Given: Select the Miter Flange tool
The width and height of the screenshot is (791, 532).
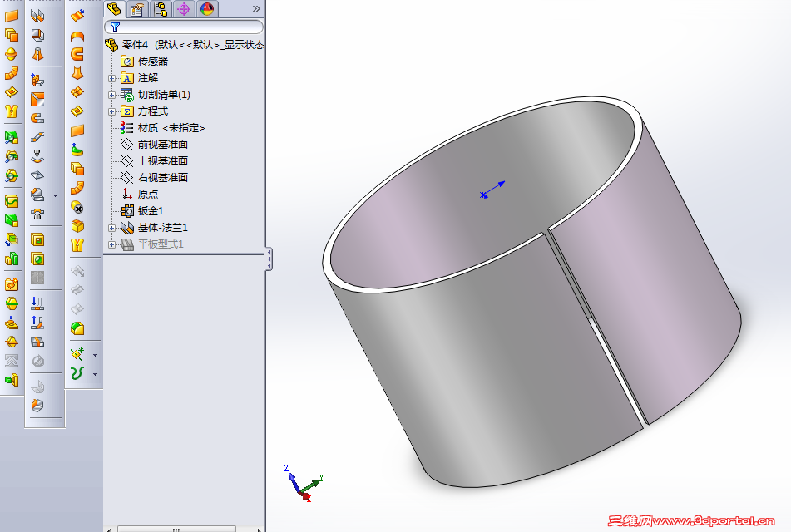Looking at the screenshot, I should pos(37,99).
